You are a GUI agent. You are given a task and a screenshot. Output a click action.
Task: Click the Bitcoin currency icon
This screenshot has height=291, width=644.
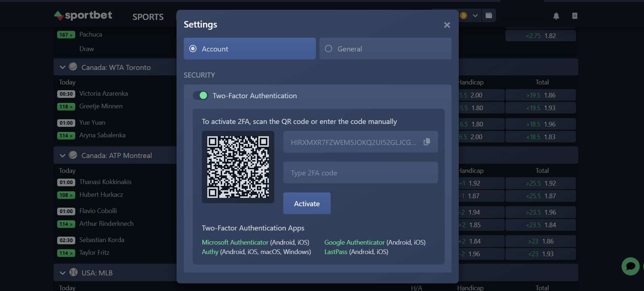click(463, 16)
